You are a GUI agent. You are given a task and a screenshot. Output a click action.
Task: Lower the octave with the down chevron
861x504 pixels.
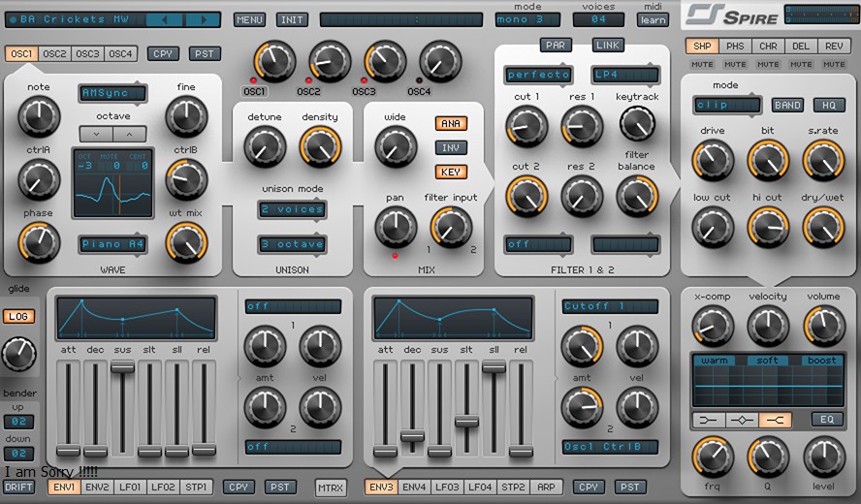96,134
